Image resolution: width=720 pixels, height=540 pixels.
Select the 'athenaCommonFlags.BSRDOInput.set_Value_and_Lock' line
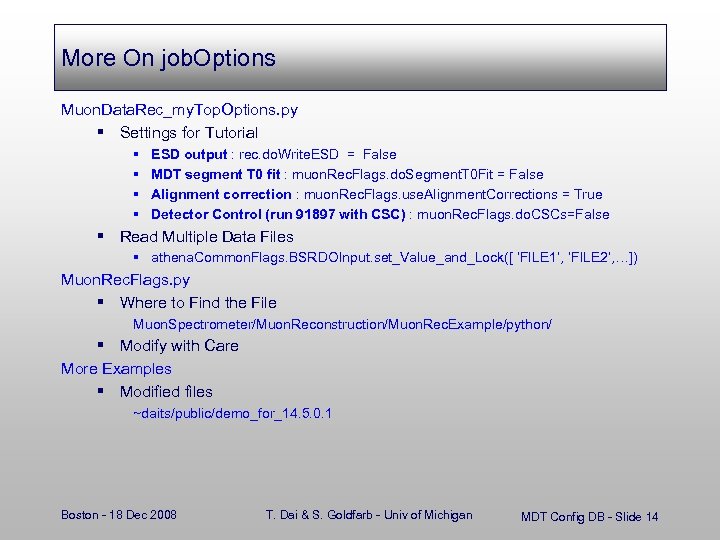[x=394, y=258]
